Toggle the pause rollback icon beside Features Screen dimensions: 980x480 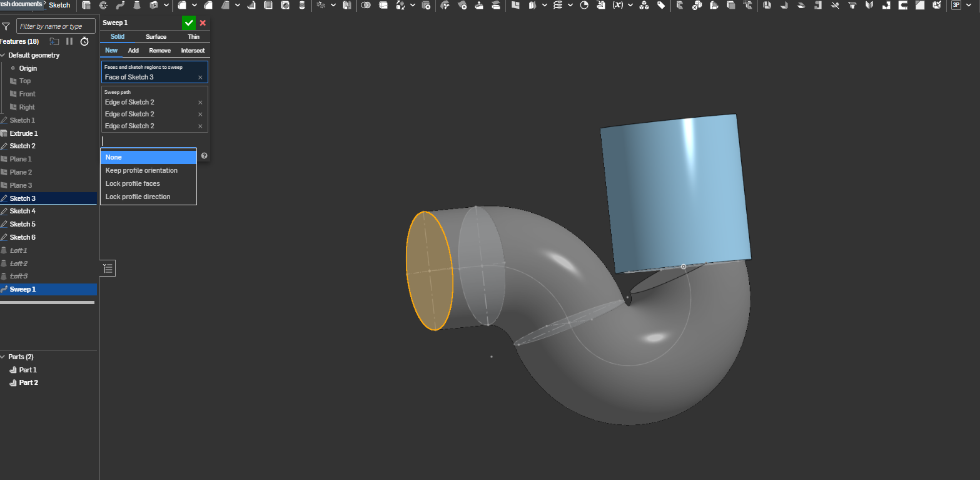coord(69,41)
